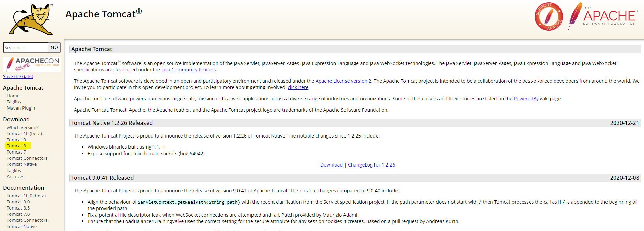The image size is (644, 231).
Task: Select the highlighted Tomcat 8 download link
Action: [16, 146]
